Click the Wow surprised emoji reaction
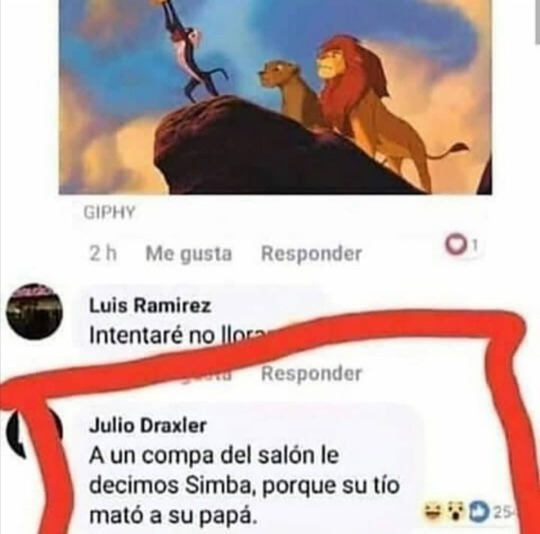The image size is (540, 534). (457, 511)
